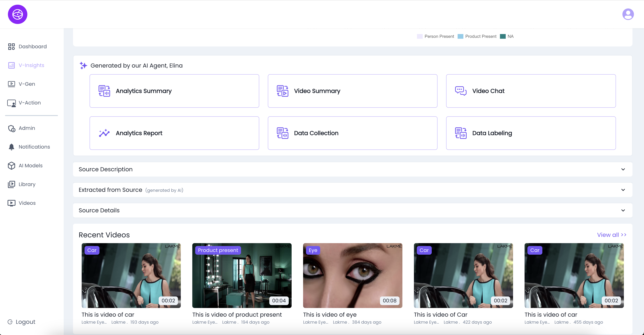Expand the Source Details chevron
This screenshot has height=335, width=644.
point(623,210)
